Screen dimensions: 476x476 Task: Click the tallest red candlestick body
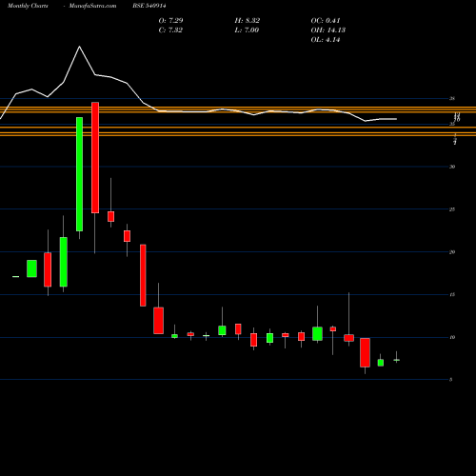click(x=95, y=158)
